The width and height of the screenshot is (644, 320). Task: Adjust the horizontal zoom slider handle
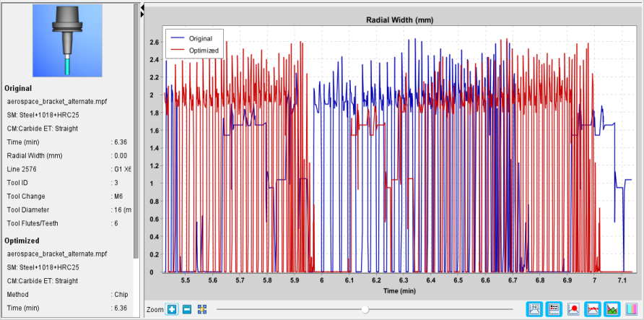pyautogui.click(x=365, y=309)
